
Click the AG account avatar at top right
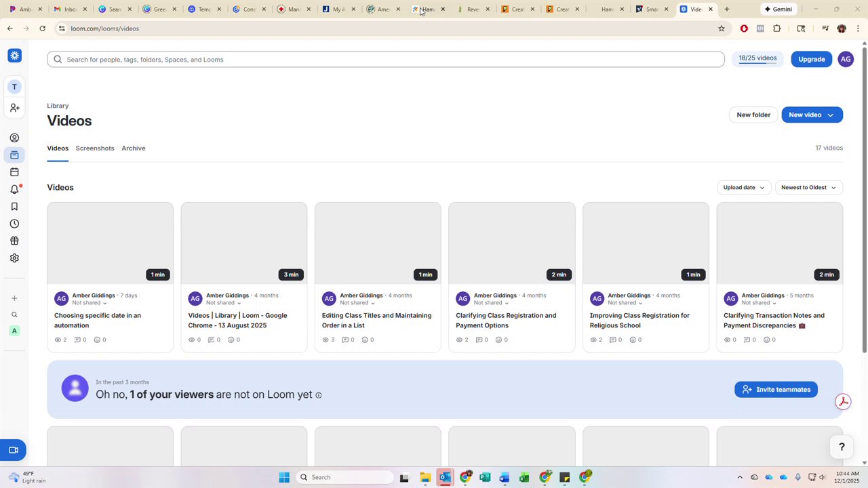point(846,60)
